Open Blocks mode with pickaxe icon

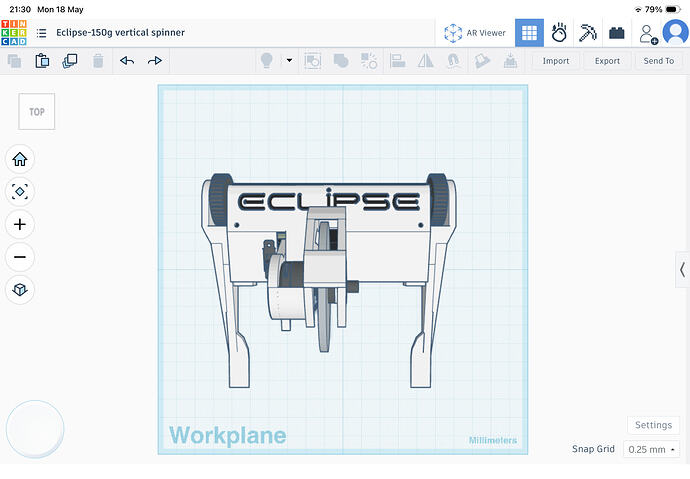pos(587,33)
